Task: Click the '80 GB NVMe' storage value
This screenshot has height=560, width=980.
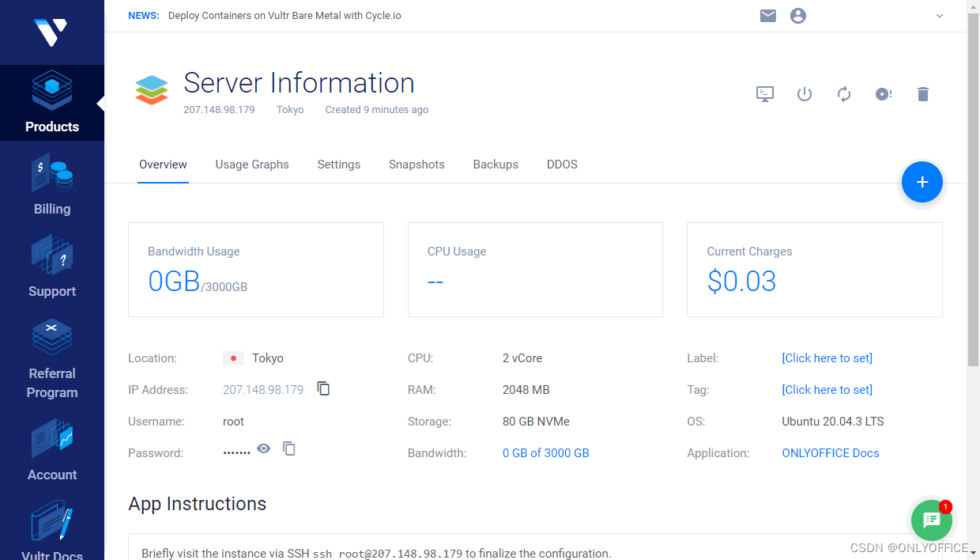Action: coord(536,422)
